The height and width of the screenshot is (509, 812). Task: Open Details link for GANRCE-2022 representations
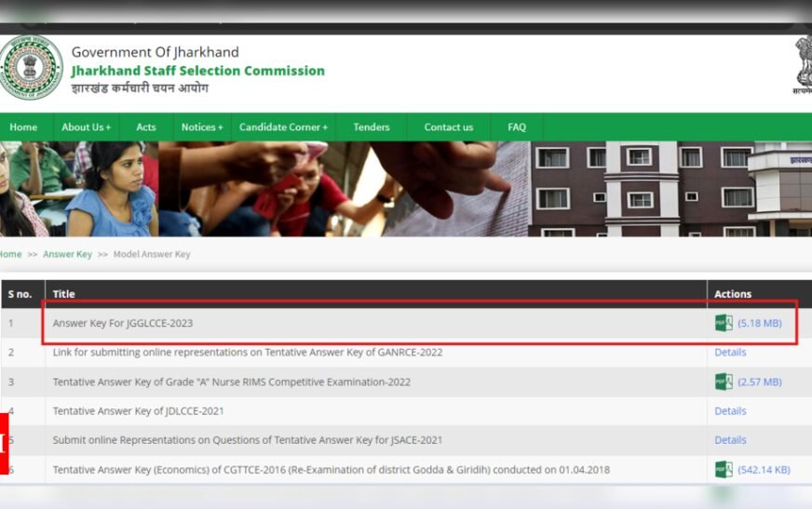point(730,353)
